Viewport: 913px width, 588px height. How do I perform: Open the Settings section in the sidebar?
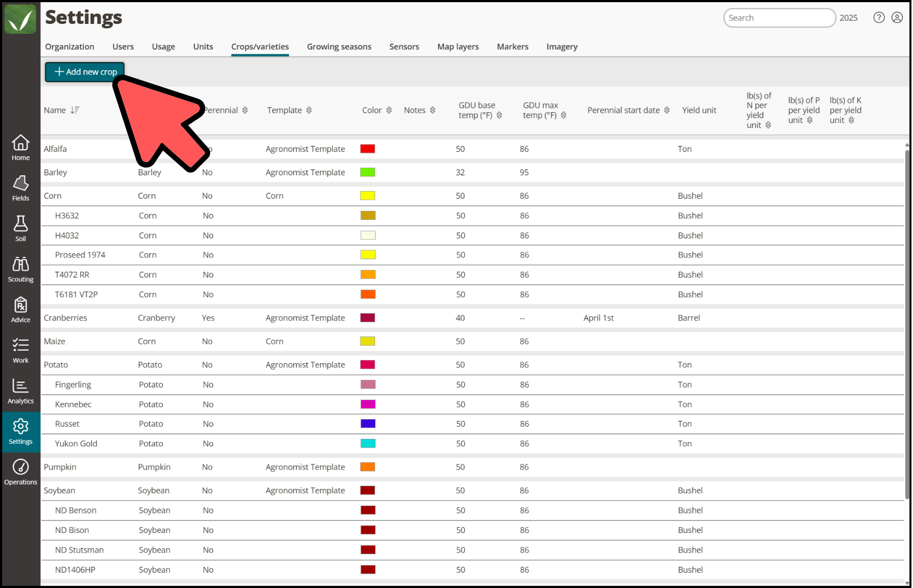[x=21, y=432]
